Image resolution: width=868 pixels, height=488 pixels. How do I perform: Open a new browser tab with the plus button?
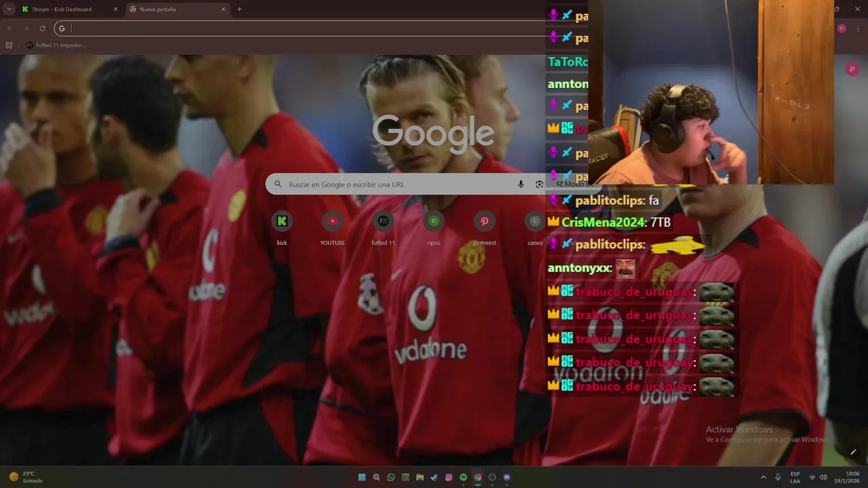[239, 9]
